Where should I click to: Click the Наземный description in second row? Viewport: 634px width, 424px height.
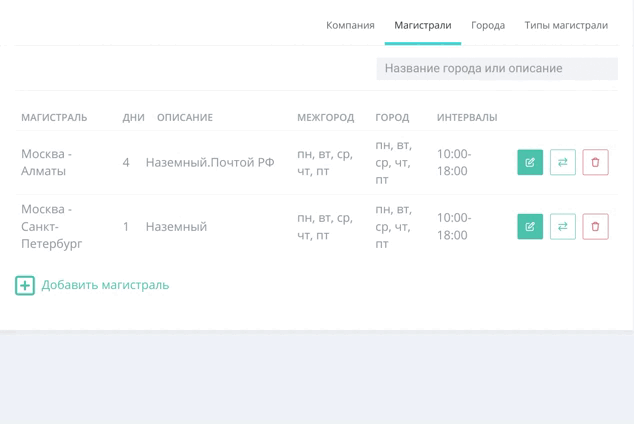(176, 226)
